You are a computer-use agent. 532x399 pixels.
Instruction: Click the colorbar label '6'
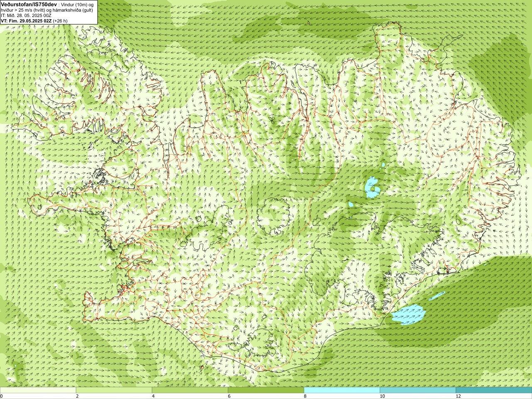click(229, 396)
